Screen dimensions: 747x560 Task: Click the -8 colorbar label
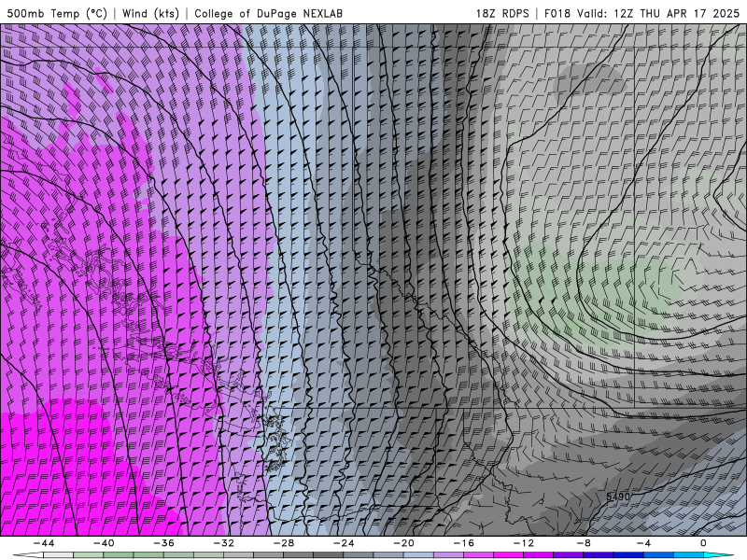(585, 543)
